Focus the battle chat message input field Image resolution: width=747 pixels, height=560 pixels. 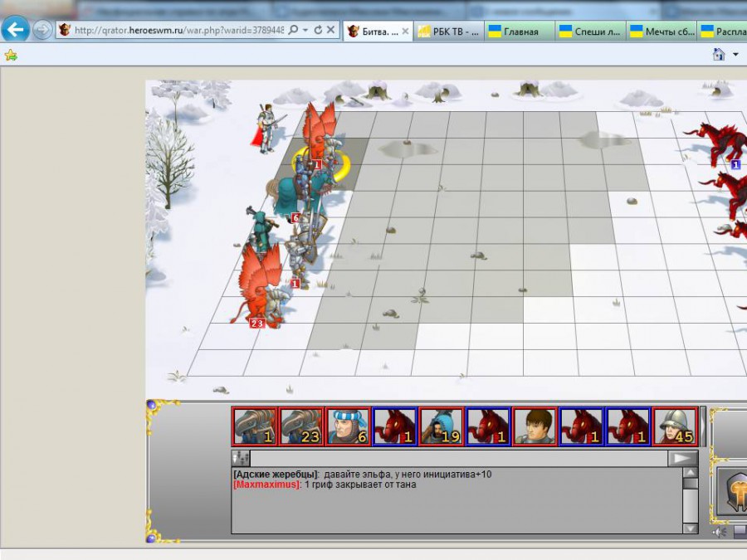[459, 459]
